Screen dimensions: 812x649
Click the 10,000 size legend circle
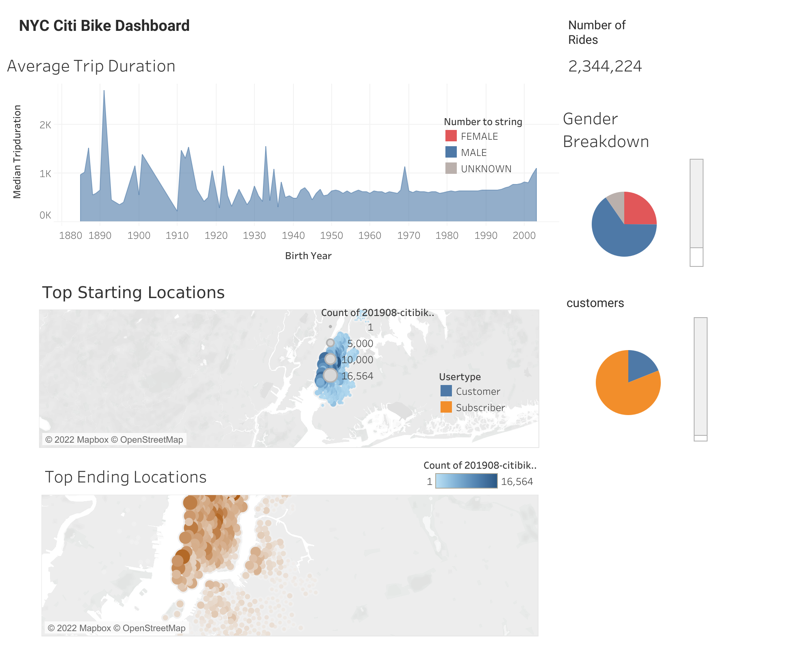click(331, 359)
